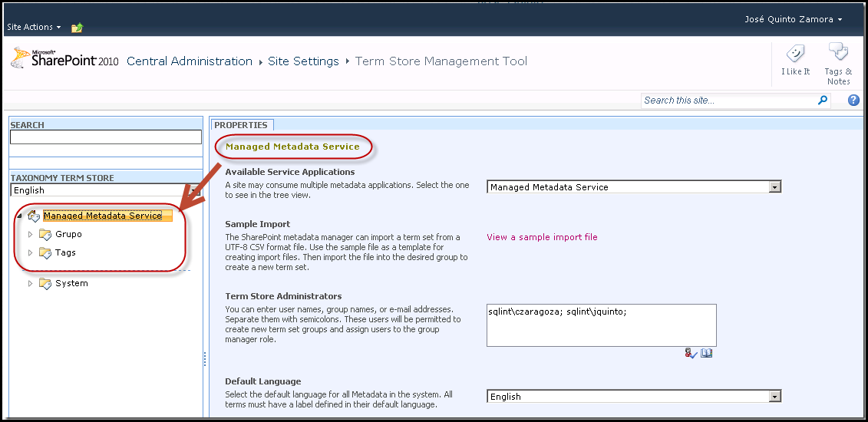Image resolution: width=868 pixels, height=422 pixels.
Task: Collapse the Managed Metadata Service node
Action: coord(20,216)
